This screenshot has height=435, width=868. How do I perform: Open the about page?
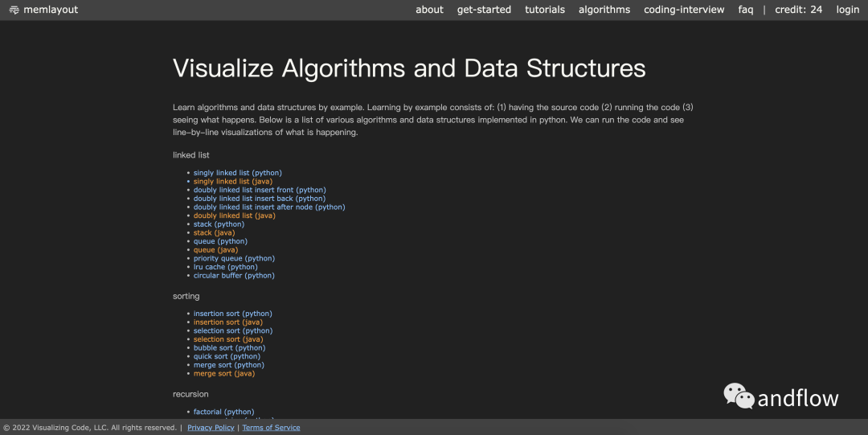click(429, 10)
